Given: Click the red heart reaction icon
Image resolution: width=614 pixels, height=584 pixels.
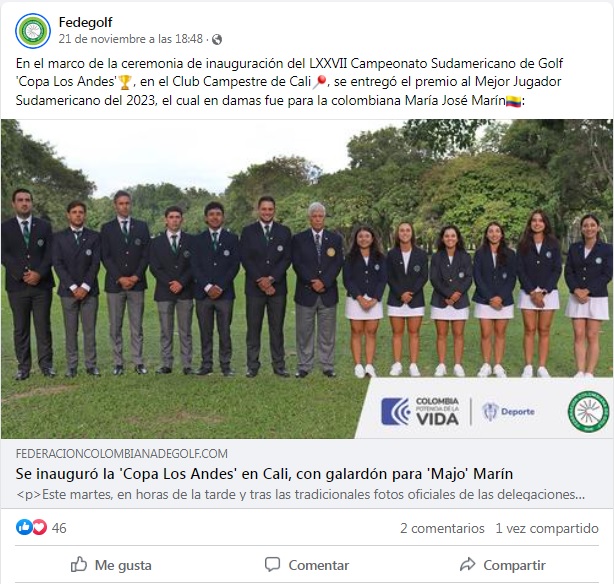Looking at the screenshot, I should tap(40, 528).
